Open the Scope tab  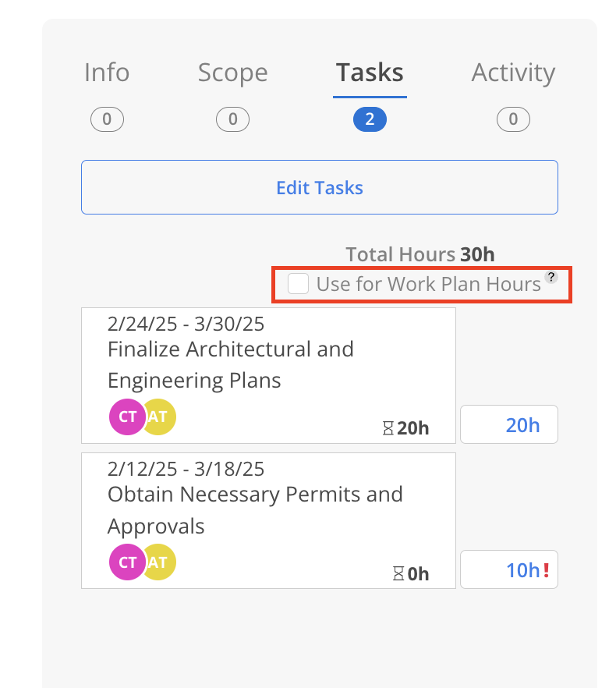(232, 73)
